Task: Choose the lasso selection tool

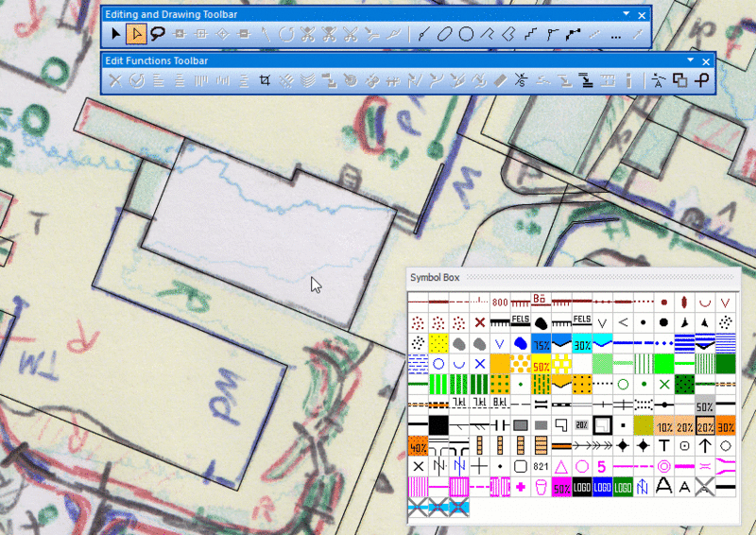Action: pos(158,34)
